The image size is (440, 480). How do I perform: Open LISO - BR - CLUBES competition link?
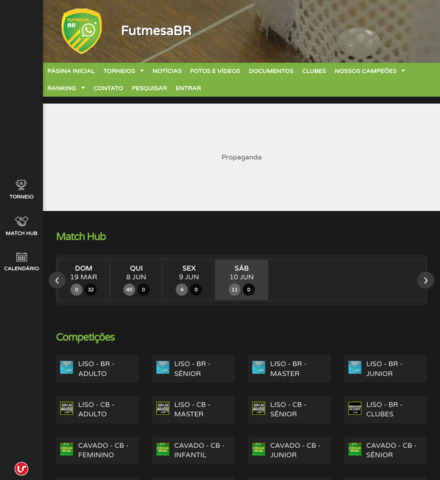point(385,409)
